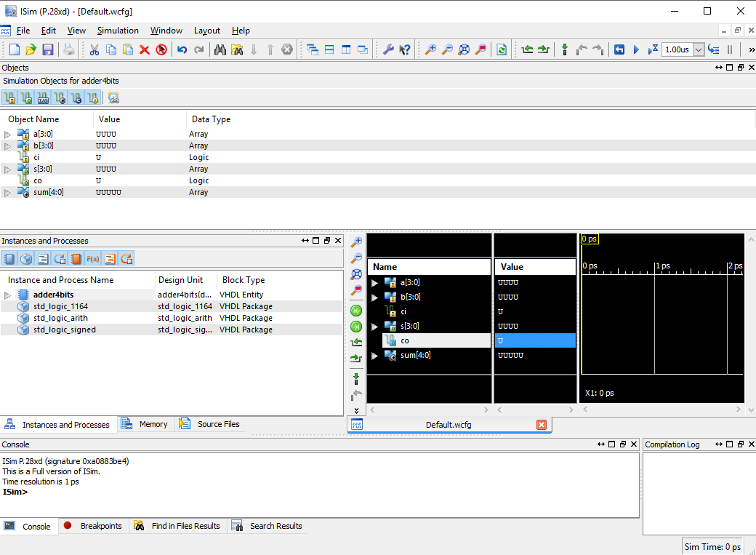Image resolution: width=756 pixels, height=555 pixels.
Task: Open the simulation time unit dropdown arrow
Action: 698,49
